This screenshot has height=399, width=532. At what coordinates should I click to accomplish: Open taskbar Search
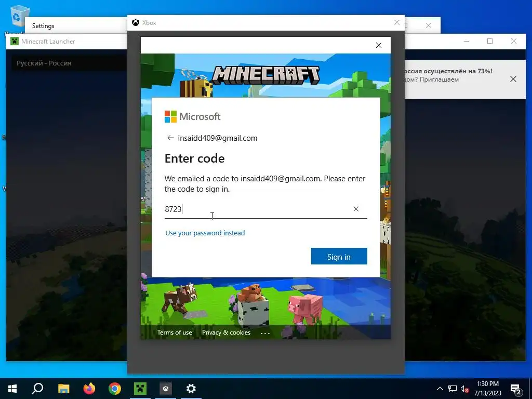[x=37, y=389]
